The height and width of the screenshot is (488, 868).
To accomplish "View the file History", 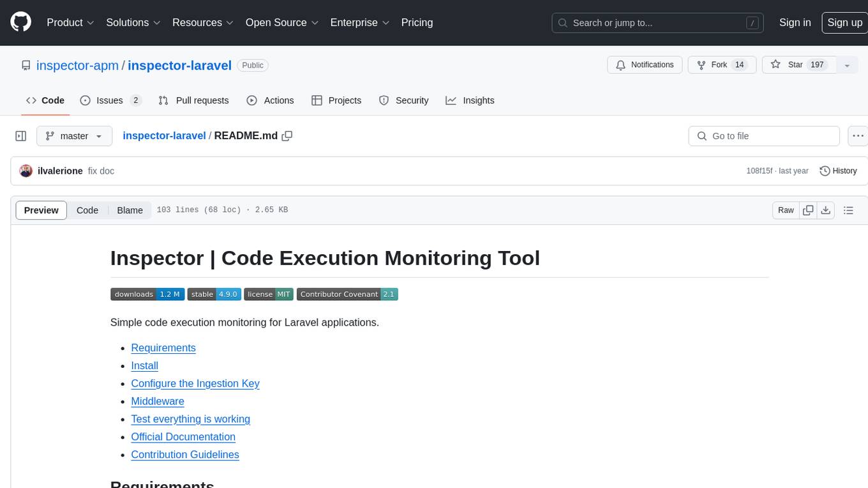I will pyautogui.click(x=838, y=171).
